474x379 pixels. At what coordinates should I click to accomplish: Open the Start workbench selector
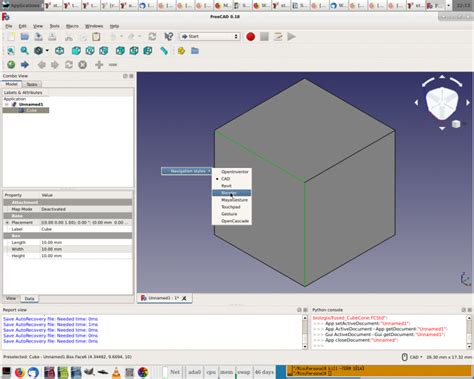click(x=210, y=36)
